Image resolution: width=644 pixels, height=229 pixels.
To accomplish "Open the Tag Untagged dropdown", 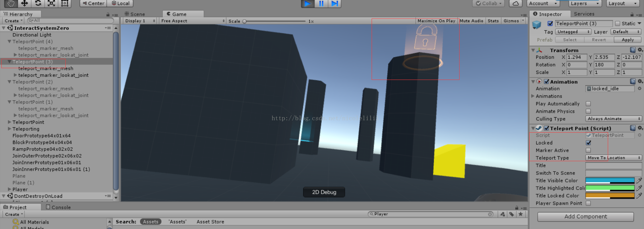I will tap(573, 32).
